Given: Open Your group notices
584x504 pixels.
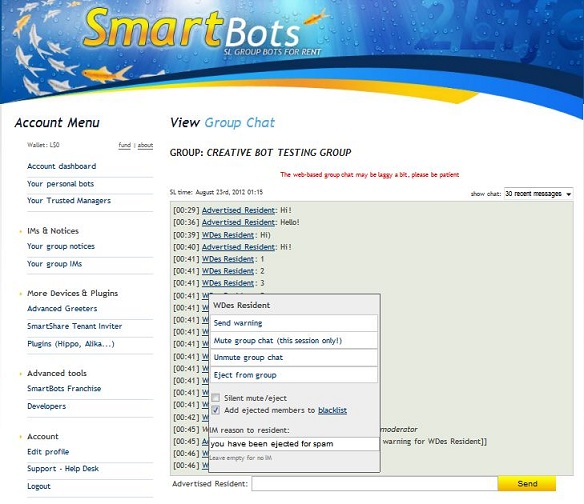Looking at the screenshot, I should [x=61, y=246].
